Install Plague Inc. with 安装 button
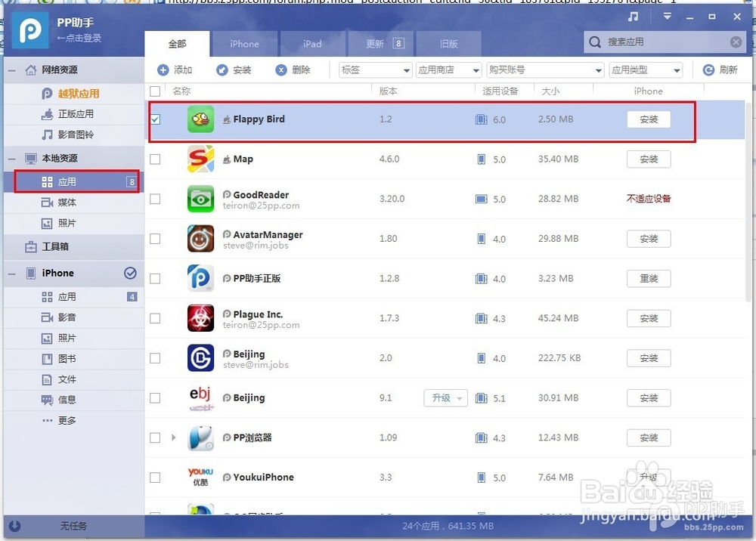Image resolution: width=756 pixels, height=541 pixels. (649, 318)
